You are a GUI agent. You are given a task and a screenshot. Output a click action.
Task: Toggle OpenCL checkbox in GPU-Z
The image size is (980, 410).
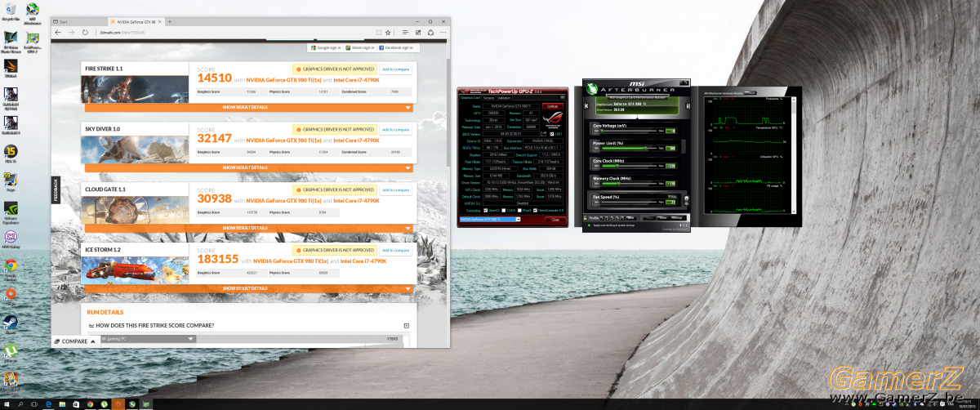[485, 210]
